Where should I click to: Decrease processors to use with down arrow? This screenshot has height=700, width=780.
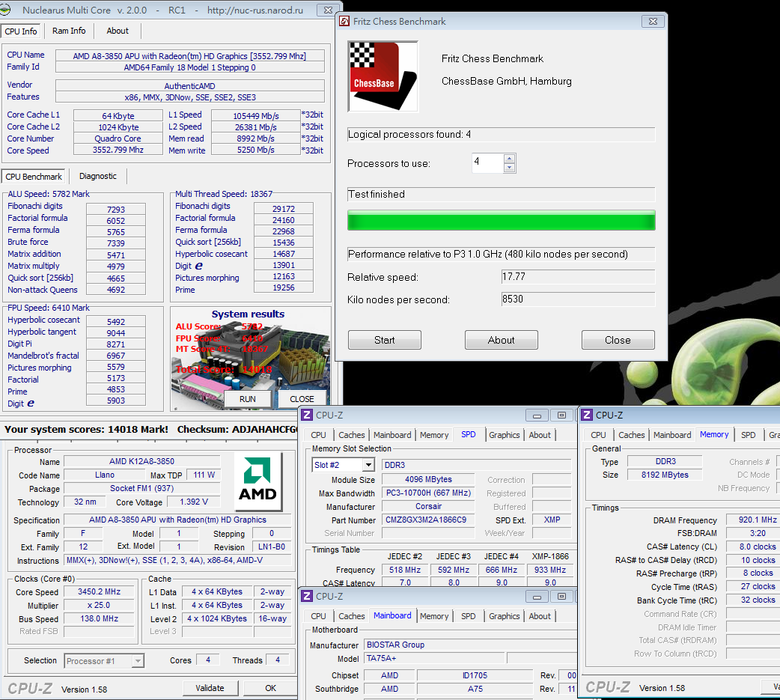tap(509, 168)
